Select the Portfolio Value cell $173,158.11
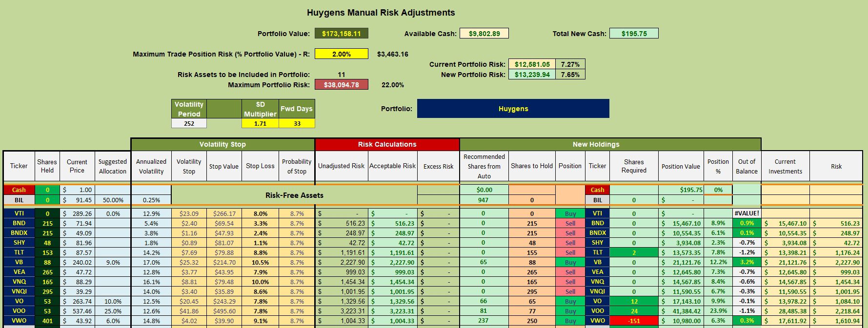 341,34
